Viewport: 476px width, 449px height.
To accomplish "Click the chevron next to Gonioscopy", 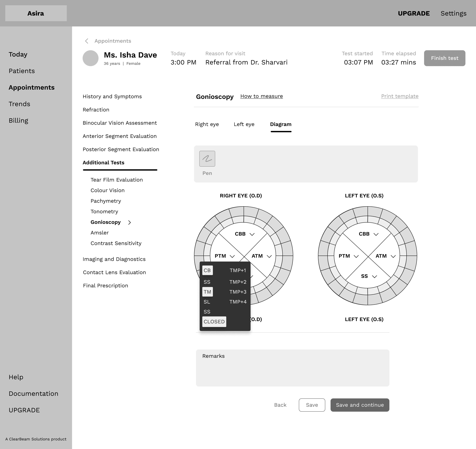I will tap(130, 223).
